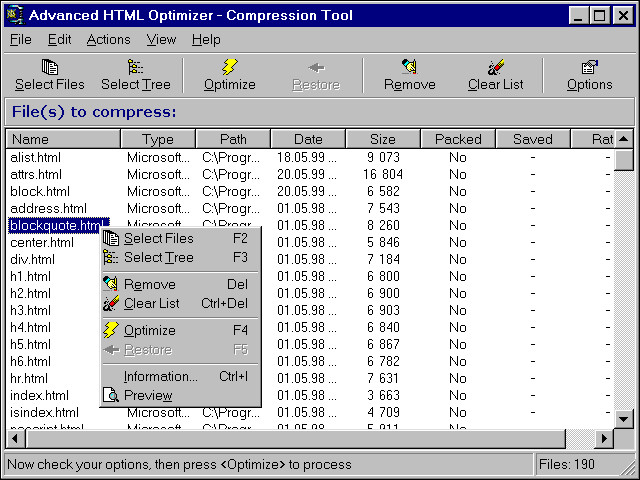Click the Select Tree toolbar icon
This screenshot has height=480, width=640.
click(135, 67)
